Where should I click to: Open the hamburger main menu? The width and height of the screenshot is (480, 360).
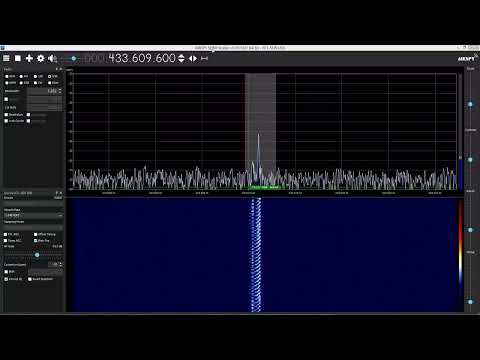pyautogui.click(x=6, y=59)
